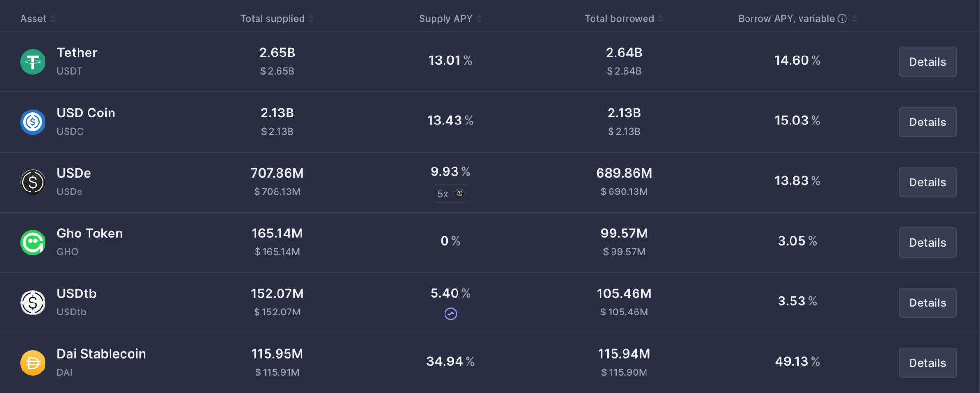
Task: Select the Gho Token asset name
Action: pyautogui.click(x=90, y=234)
